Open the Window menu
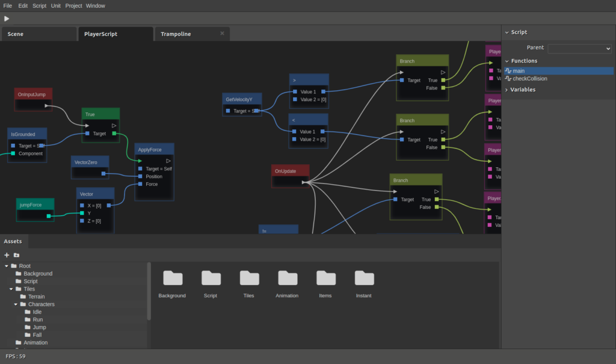This screenshot has width=616, height=364. click(x=96, y=5)
